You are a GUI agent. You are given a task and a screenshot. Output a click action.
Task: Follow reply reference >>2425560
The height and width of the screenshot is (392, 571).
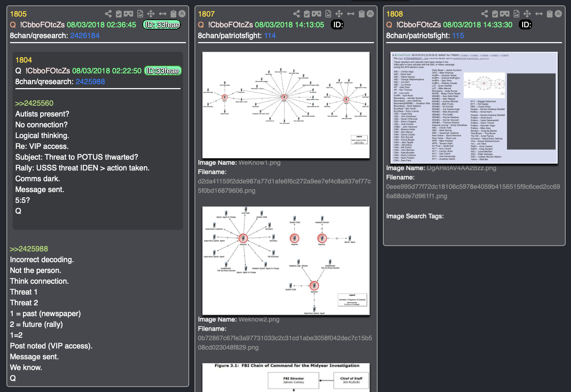34,103
